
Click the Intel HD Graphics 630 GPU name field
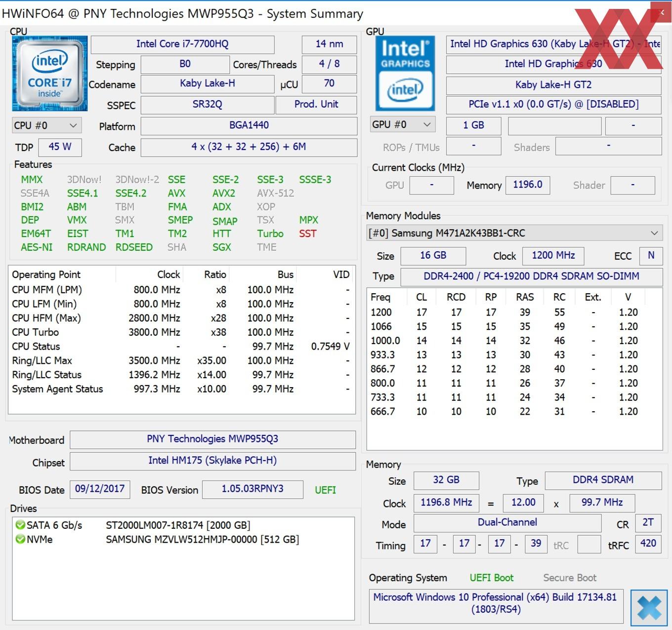[553, 64]
